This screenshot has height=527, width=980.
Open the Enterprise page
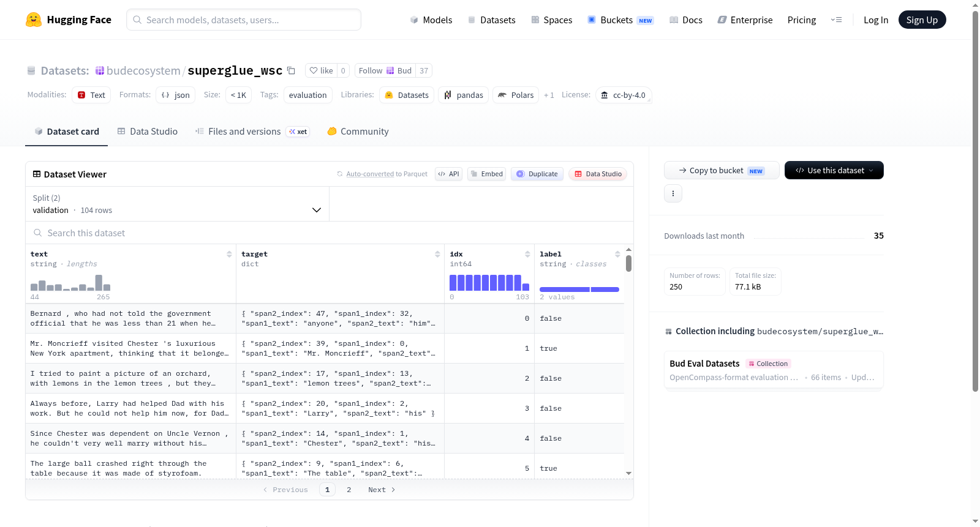tap(745, 20)
